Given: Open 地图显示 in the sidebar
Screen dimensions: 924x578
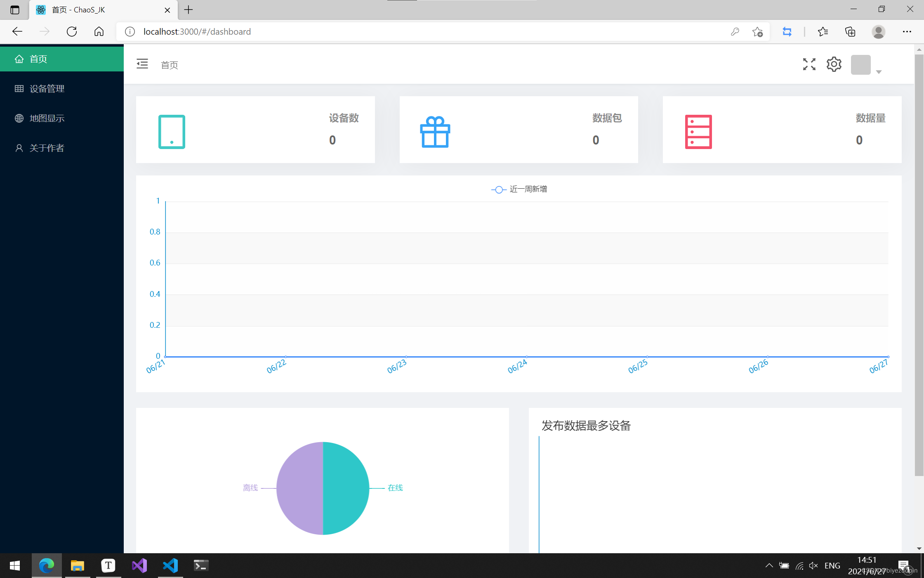Looking at the screenshot, I should [47, 118].
